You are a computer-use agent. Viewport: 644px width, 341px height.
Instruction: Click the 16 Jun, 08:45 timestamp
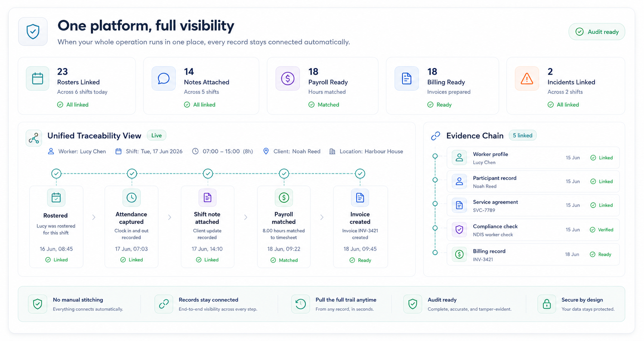[x=56, y=249]
